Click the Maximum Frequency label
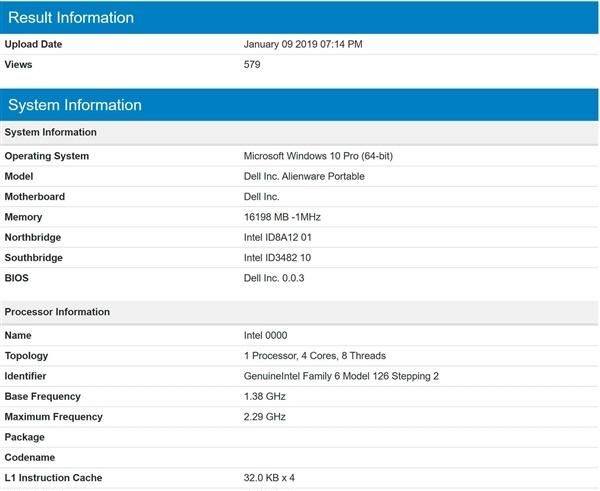This screenshot has width=600, height=491. 54,417
